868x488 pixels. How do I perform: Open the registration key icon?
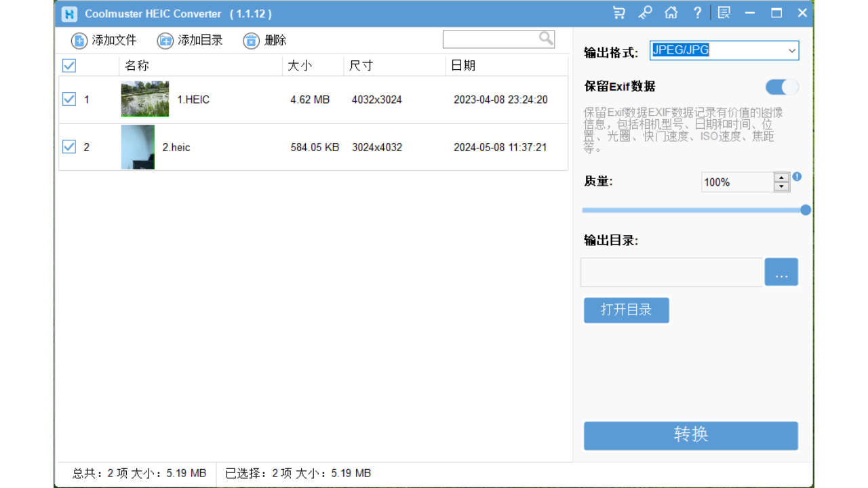point(646,13)
